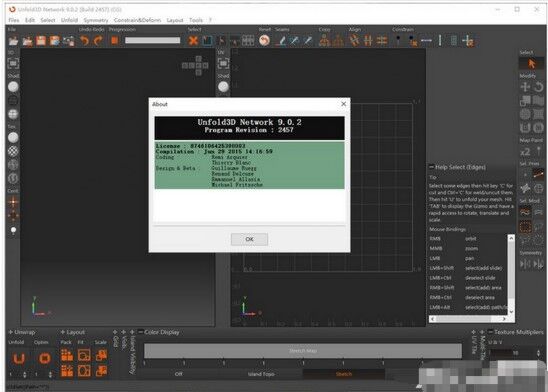Click the bottom Pack icon in Layout
The width and height of the screenshot is (548, 392).
pyautogui.click(x=67, y=371)
